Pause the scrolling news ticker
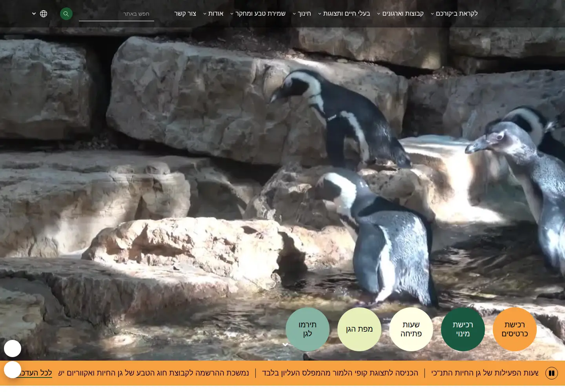Viewport: 565px width, 392px height. click(552, 373)
